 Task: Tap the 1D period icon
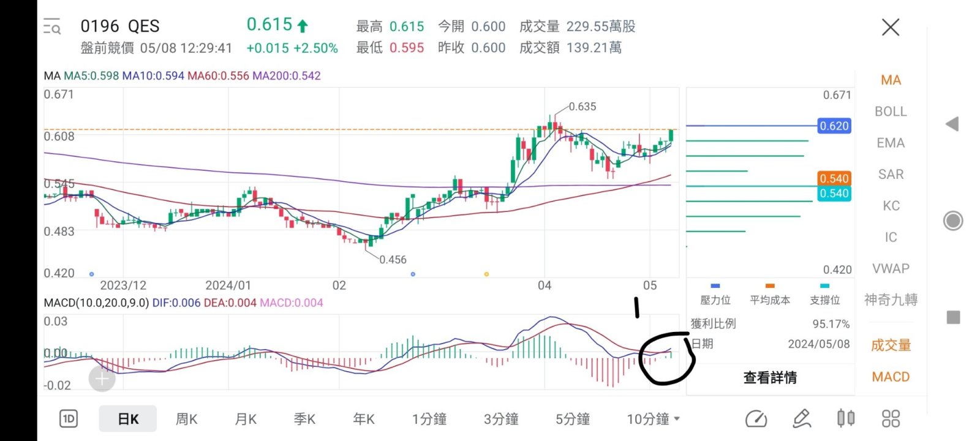click(69, 419)
